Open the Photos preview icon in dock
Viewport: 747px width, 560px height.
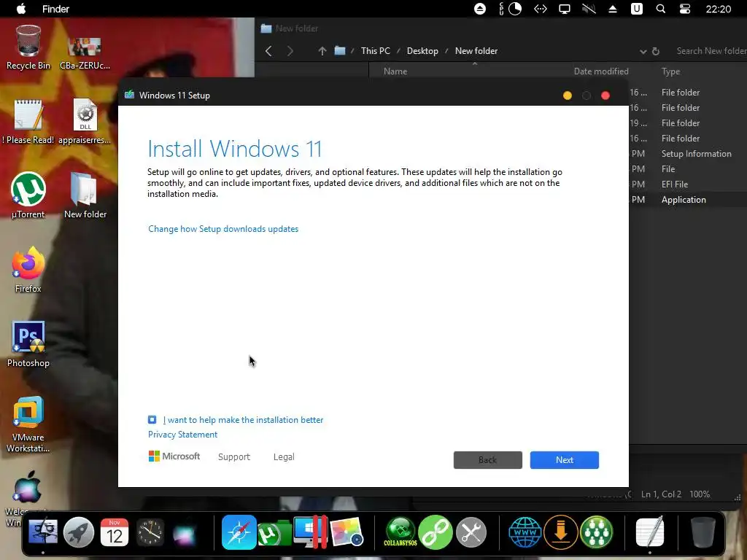click(347, 532)
